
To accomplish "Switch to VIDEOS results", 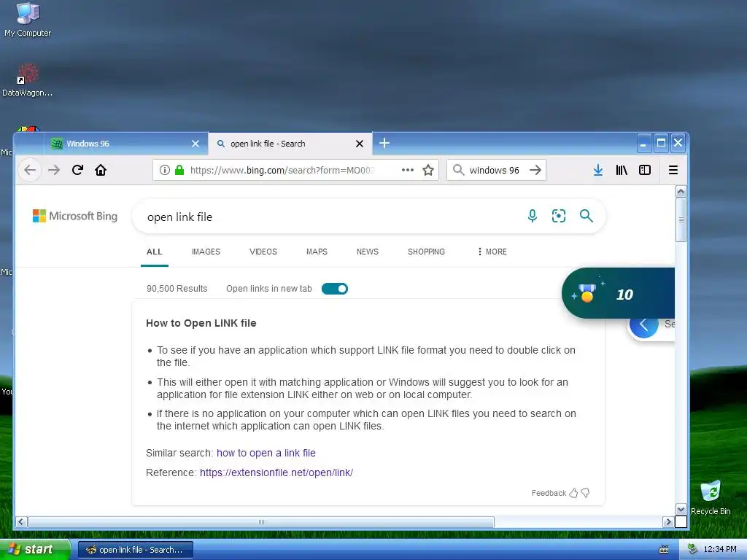I will (x=263, y=252).
